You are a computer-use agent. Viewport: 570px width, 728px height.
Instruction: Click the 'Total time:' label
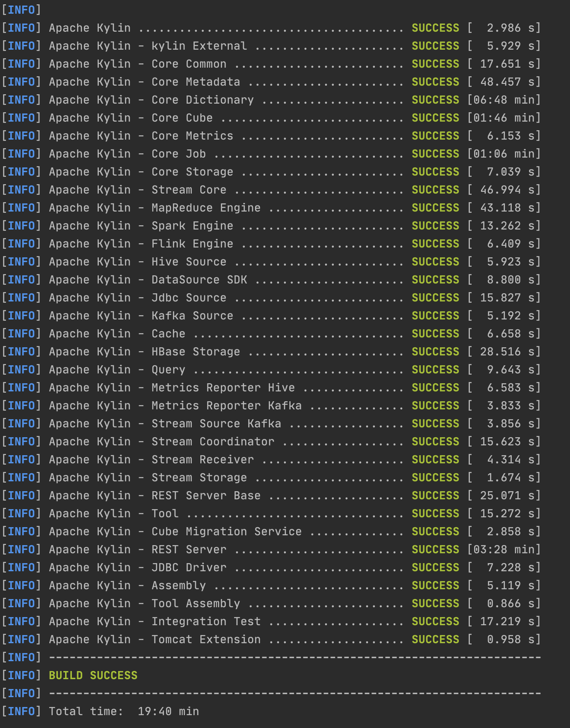point(86,711)
